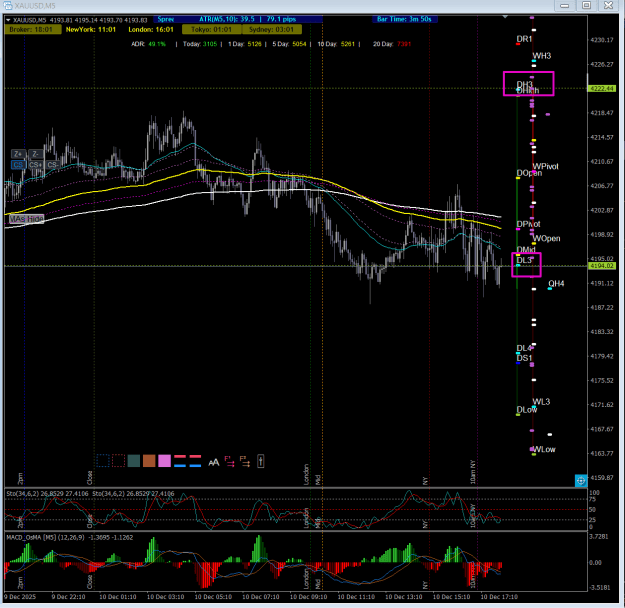Click the NewYork 11:01 clock label
The height and width of the screenshot is (608, 625).
[91, 30]
